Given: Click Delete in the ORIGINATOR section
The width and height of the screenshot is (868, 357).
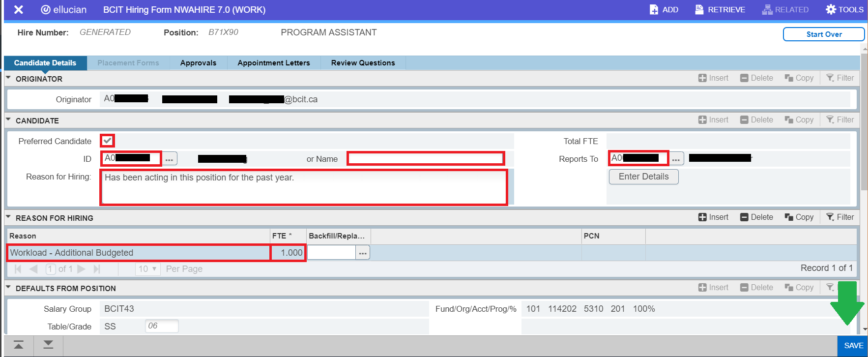Looking at the screenshot, I should (756, 78).
